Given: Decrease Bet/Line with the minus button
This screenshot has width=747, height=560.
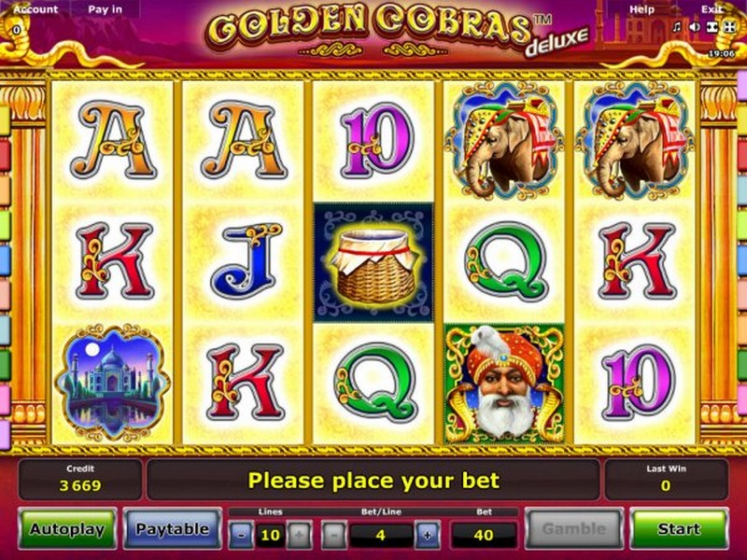Looking at the screenshot, I should coord(334,535).
